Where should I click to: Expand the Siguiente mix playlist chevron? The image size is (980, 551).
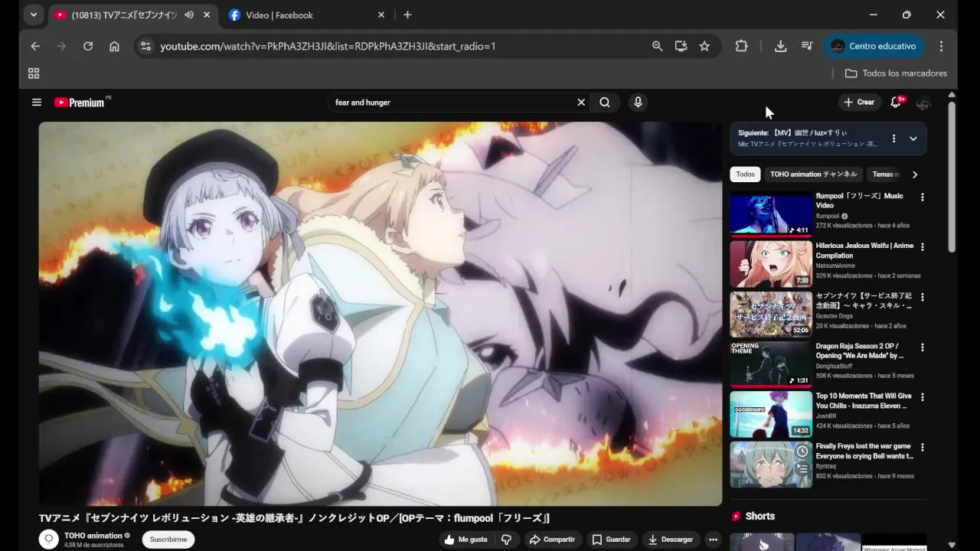click(x=913, y=139)
